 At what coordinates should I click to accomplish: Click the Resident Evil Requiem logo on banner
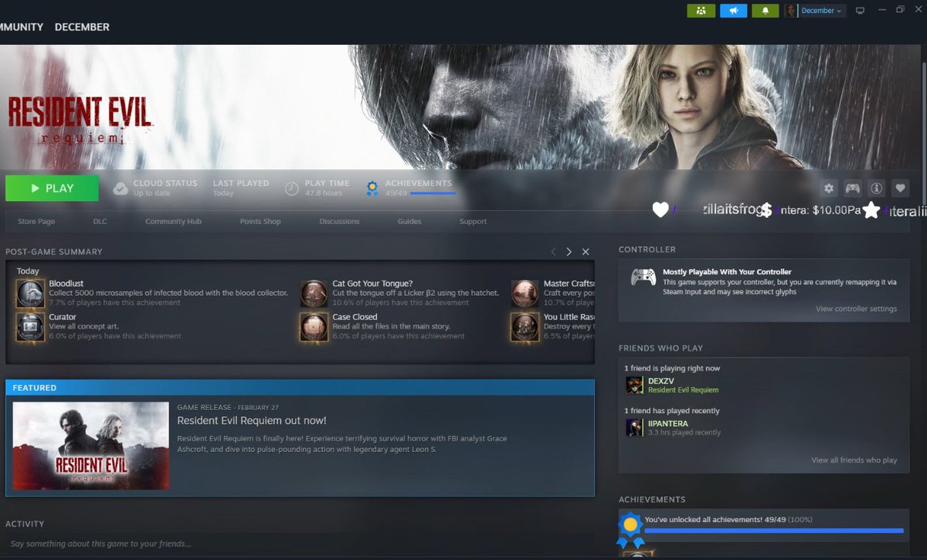[81, 120]
